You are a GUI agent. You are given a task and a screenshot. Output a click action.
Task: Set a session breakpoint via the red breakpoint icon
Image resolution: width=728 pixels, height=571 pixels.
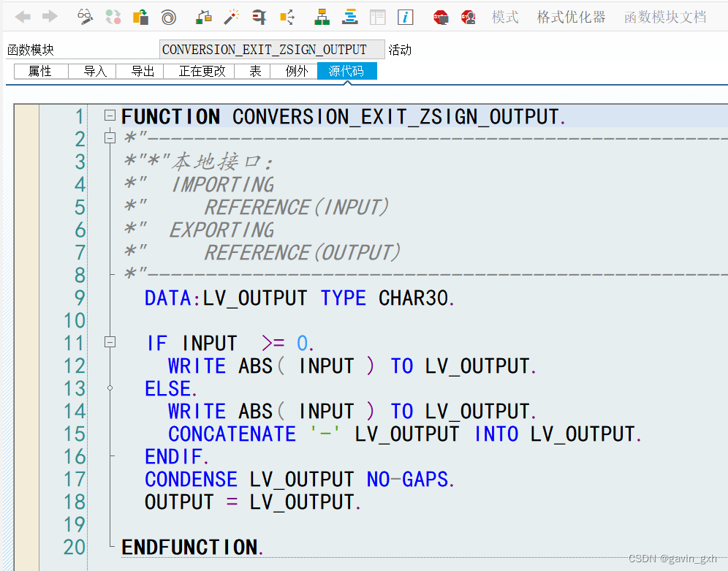441,16
